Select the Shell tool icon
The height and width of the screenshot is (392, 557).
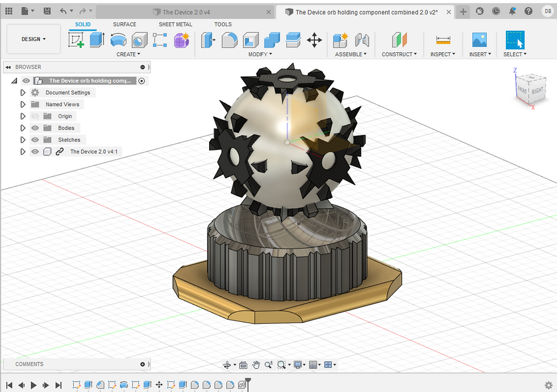(x=251, y=40)
